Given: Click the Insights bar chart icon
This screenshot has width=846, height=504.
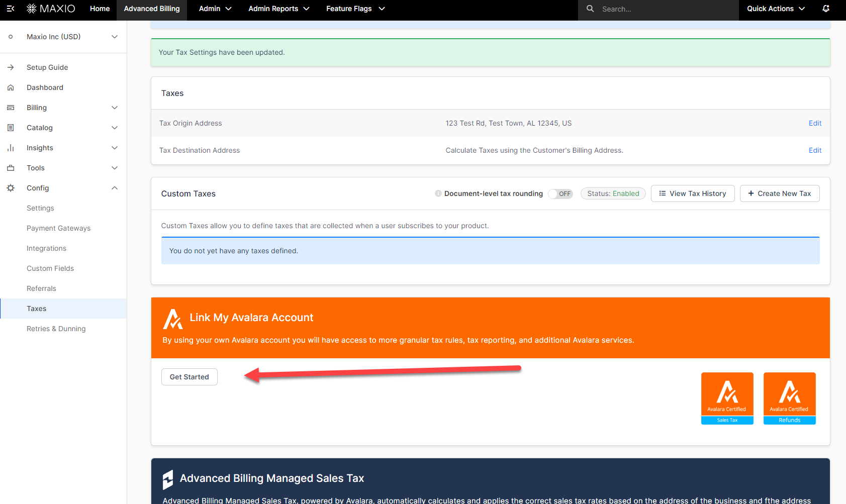Looking at the screenshot, I should 11,148.
